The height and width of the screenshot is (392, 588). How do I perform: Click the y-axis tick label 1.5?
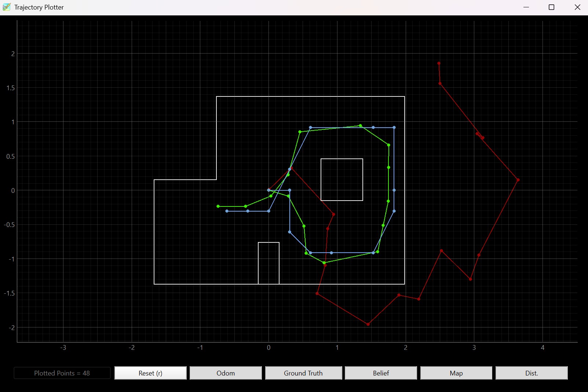(x=11, y=88)
